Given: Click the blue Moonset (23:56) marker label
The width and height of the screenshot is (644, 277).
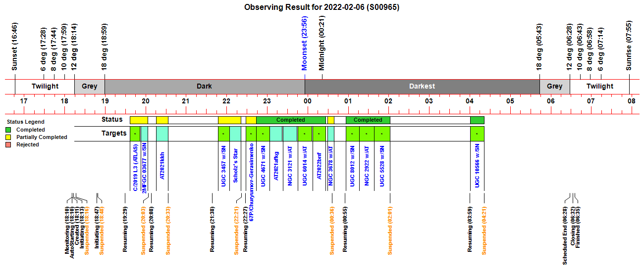Looking at the screenshot, I should tap(305, 44).
